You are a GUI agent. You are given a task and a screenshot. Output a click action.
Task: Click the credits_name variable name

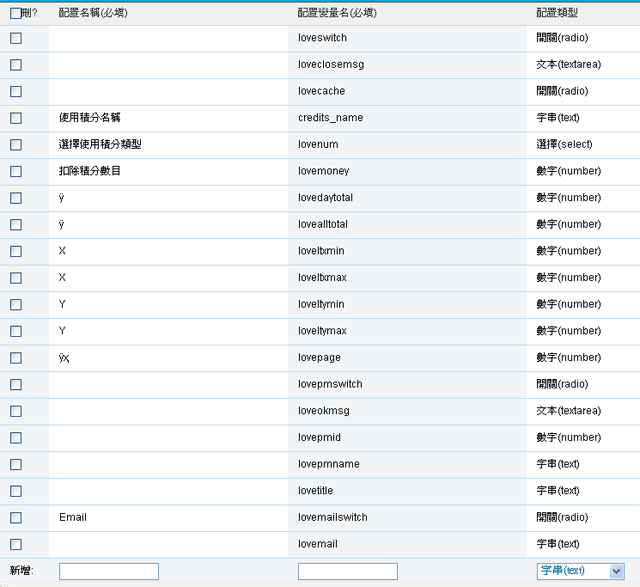tap(331, 118)
